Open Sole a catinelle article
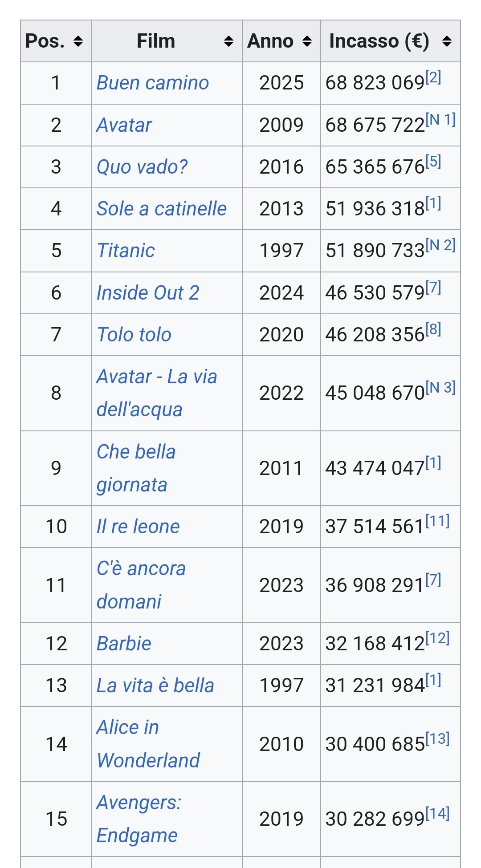The width and height of the screenshot is (481, 868). [x=162, y=209]
